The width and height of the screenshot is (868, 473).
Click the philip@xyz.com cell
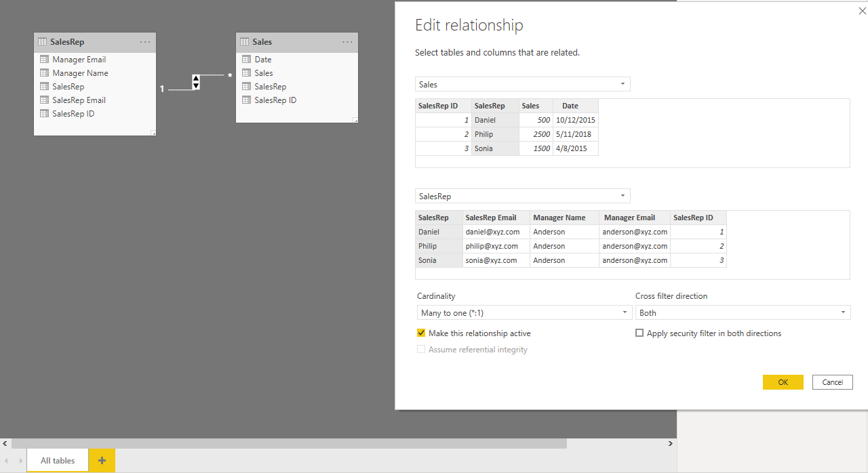click(496, 246)
